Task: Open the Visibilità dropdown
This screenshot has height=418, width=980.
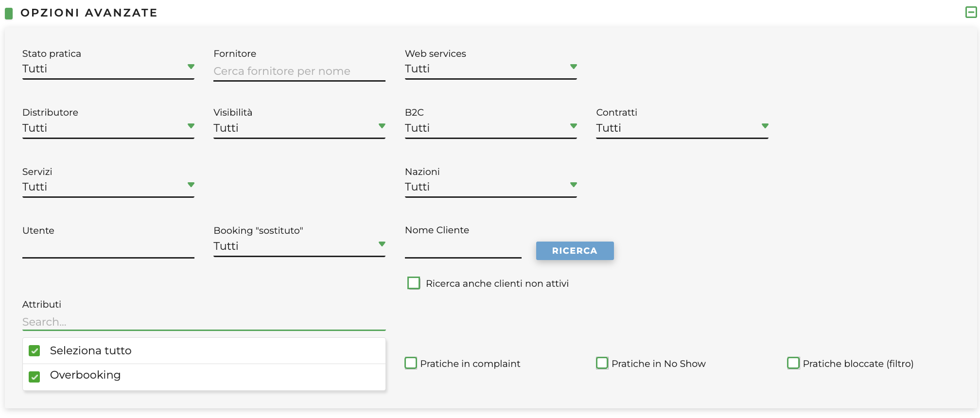Action: (x=299, y=128)
